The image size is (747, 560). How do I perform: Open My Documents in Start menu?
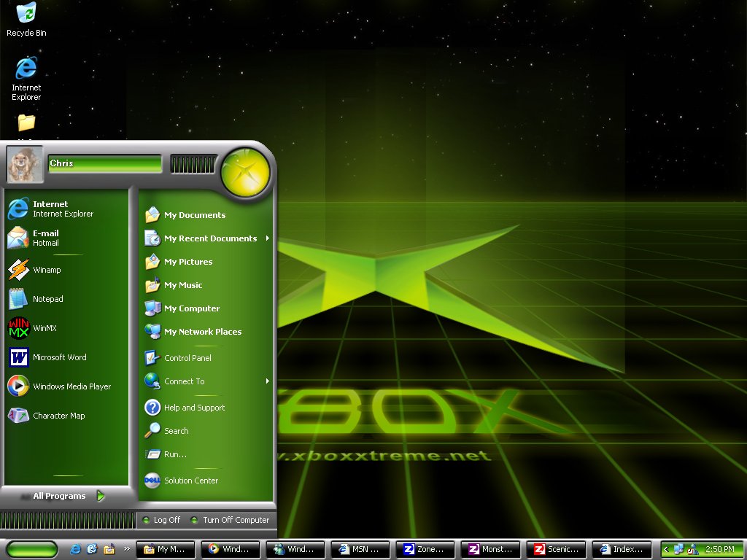pos(206,215)
